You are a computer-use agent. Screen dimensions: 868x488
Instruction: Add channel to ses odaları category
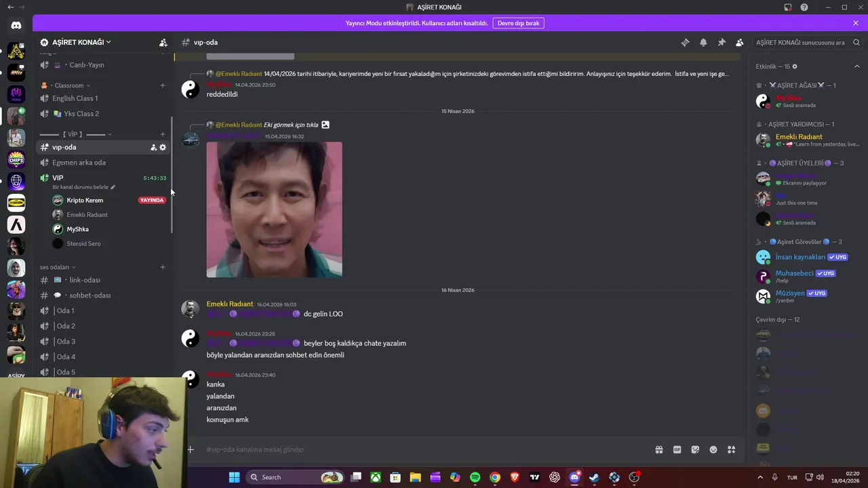[x=163, y=267]
